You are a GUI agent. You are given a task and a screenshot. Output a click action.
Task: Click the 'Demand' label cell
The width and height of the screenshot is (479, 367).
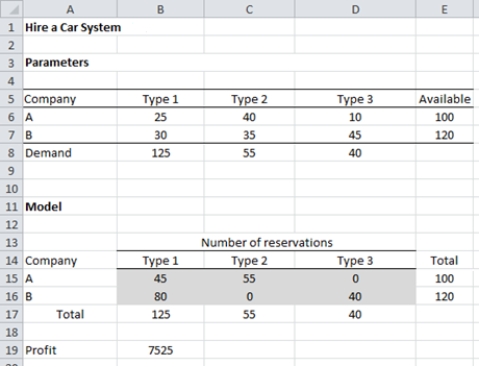coord(70,153)
